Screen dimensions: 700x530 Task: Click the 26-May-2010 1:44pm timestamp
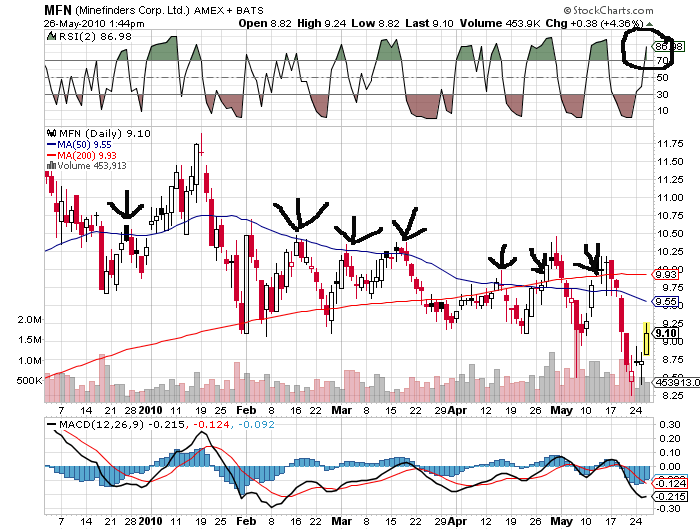pyautogui.click(x=94, y=24)
